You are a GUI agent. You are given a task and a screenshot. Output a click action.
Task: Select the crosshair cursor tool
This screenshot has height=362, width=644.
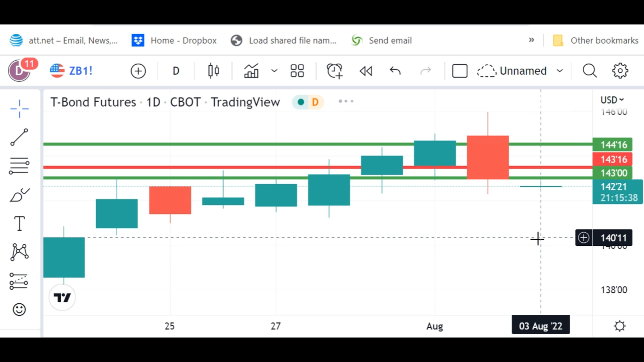coord(19,109)
